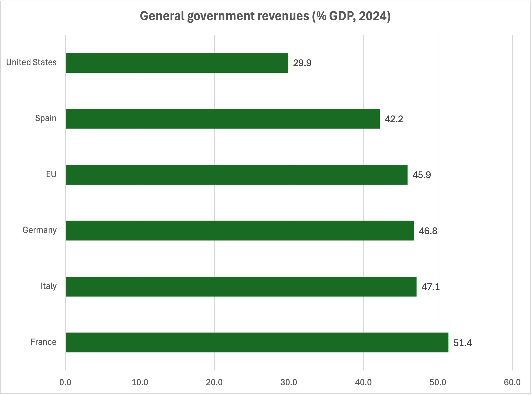Viewport: 532px width, 395px height.
Task: Click the 51.4 data label
Action: (462, 343)
